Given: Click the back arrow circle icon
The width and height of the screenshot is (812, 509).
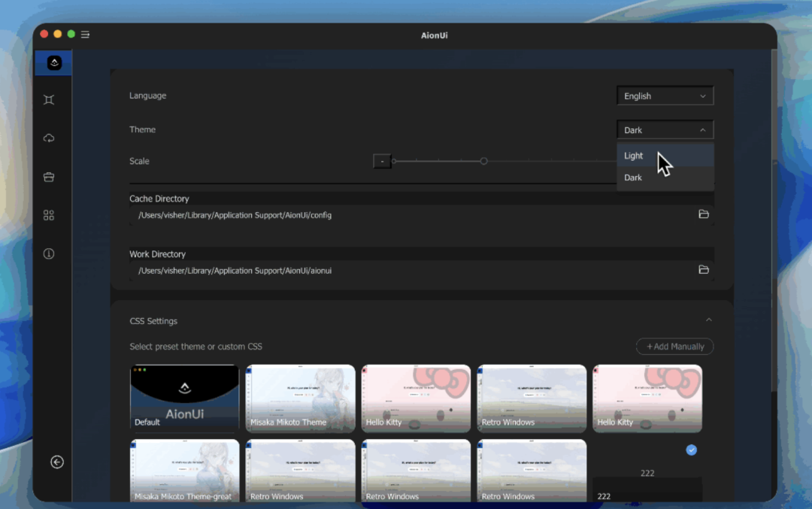Looking at the screenshot, I should 57,462.
